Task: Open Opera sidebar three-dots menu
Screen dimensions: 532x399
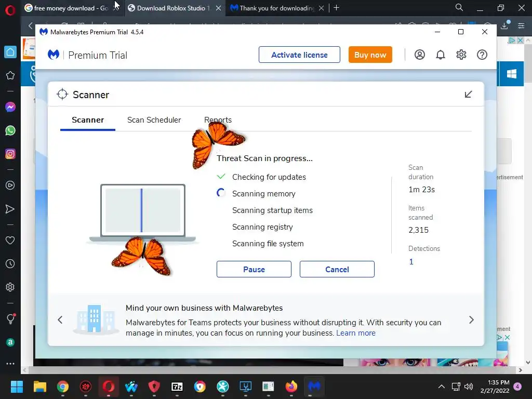Action: coord(10,363)
